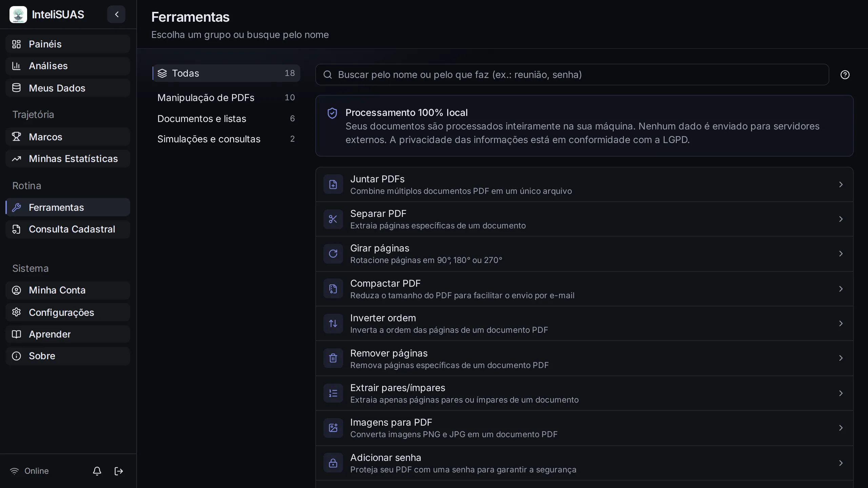Click the padlock icon for Adicionar senha
Image resolution: width=868 pixels, height=488 pixels.
(x=333, y=463)
